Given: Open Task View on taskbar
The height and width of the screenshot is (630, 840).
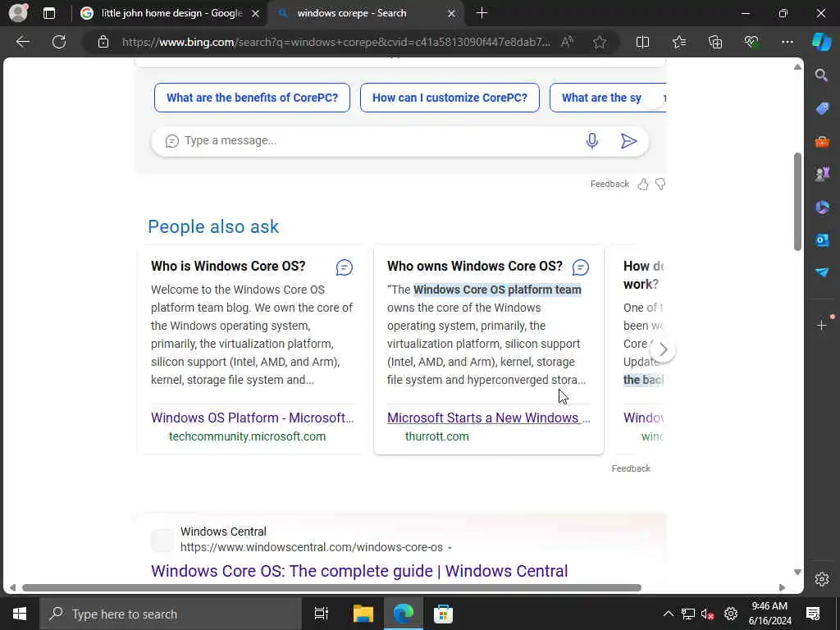Looking at the screenshot, I should tap(321, 614).
